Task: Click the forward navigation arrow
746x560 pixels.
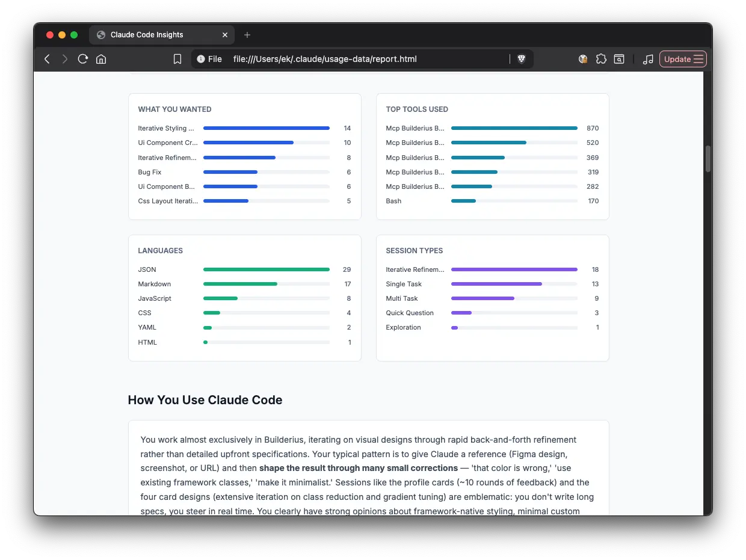Action: (65, 59)
